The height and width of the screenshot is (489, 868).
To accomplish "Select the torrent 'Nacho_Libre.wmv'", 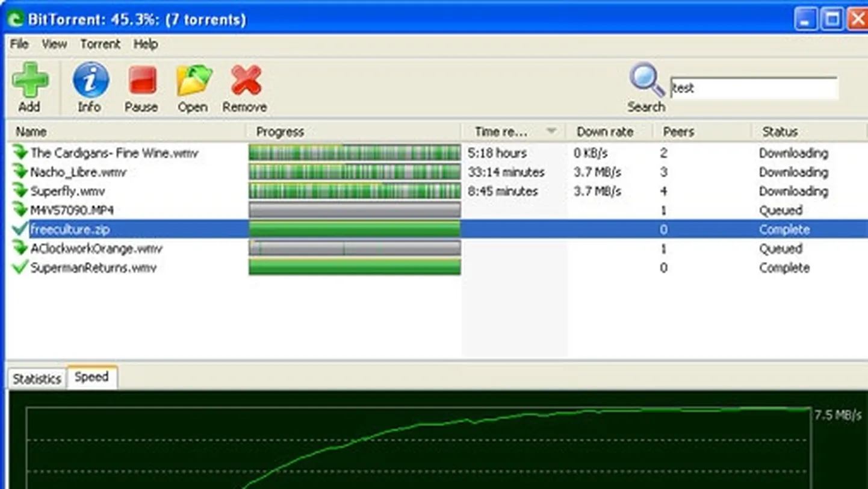I will (x=78, y=172).
